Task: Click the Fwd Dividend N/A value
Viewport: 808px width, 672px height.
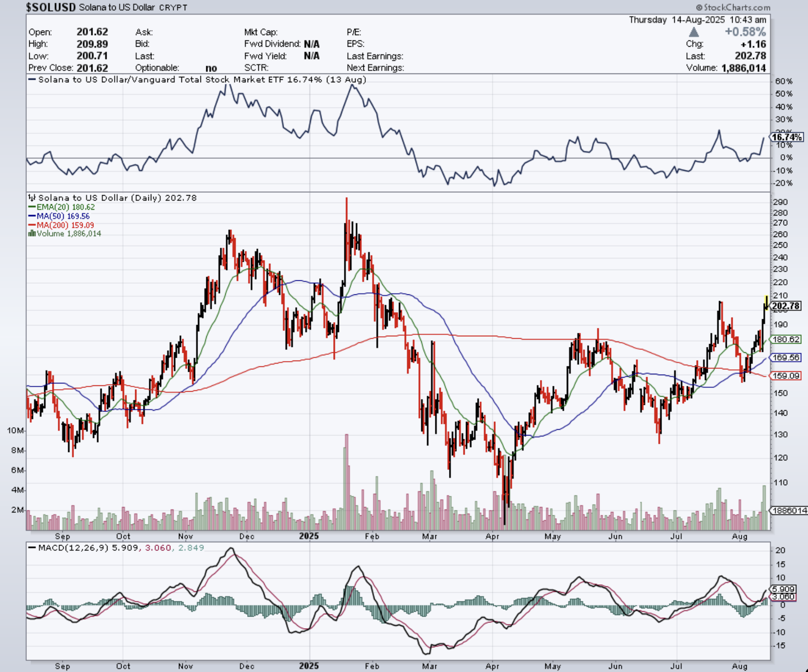Action: pos(312,44)
